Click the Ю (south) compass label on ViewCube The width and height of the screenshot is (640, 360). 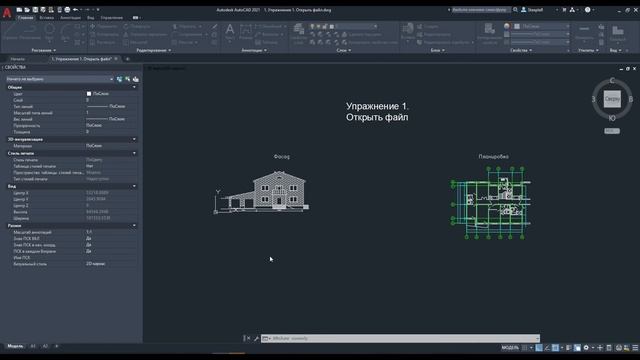pos(612,118)
